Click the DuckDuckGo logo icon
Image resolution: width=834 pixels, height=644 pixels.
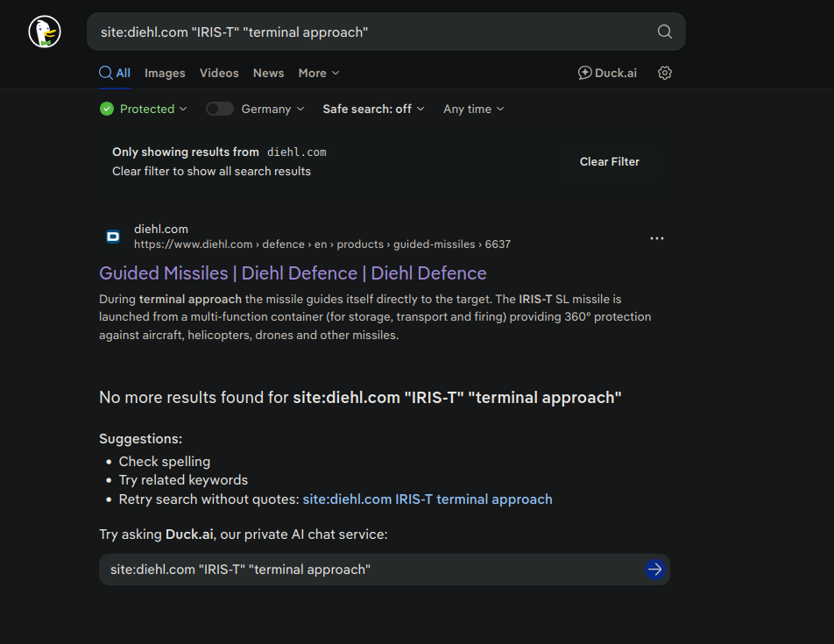coord(45,32)
